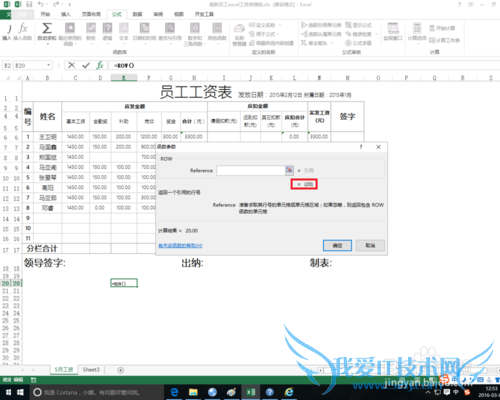Confirm formula entry with the checkmark icon
The width and height of the screenshot is (500, 400).
coord(86,65)
